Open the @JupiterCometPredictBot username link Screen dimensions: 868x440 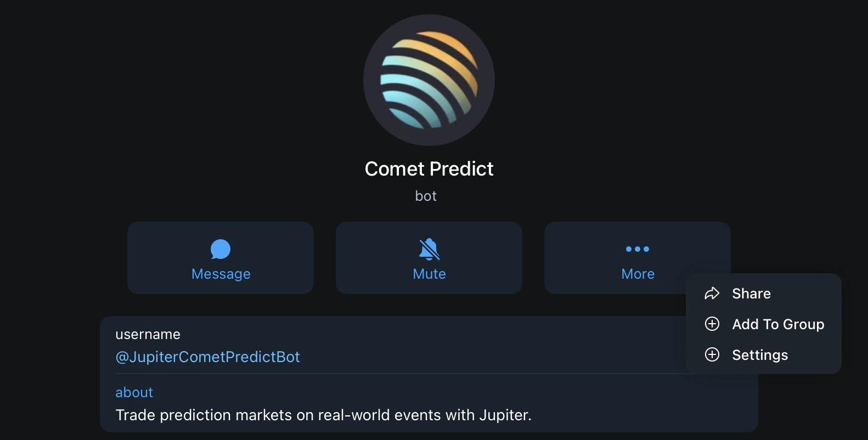[x=208, y=357]
